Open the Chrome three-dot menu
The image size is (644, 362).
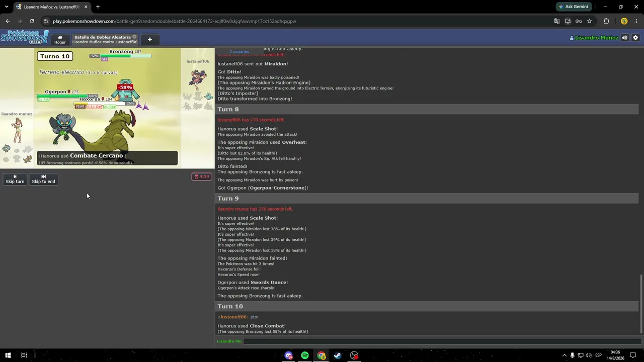point(636,21)
